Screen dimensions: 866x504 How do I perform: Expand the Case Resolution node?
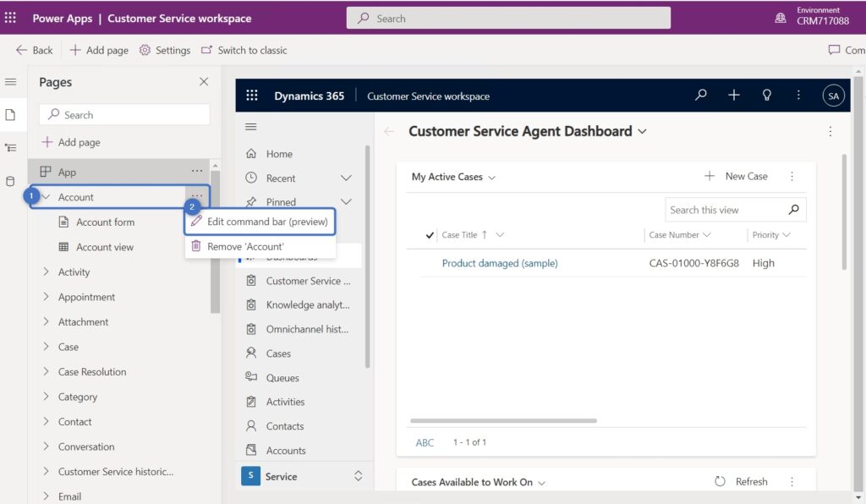click(47, 371)
